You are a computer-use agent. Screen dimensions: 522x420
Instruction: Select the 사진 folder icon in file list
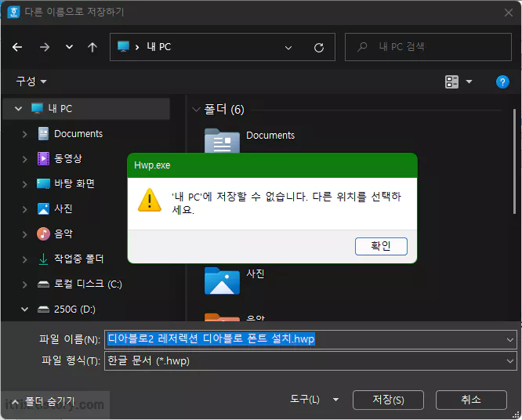[222, 281]
